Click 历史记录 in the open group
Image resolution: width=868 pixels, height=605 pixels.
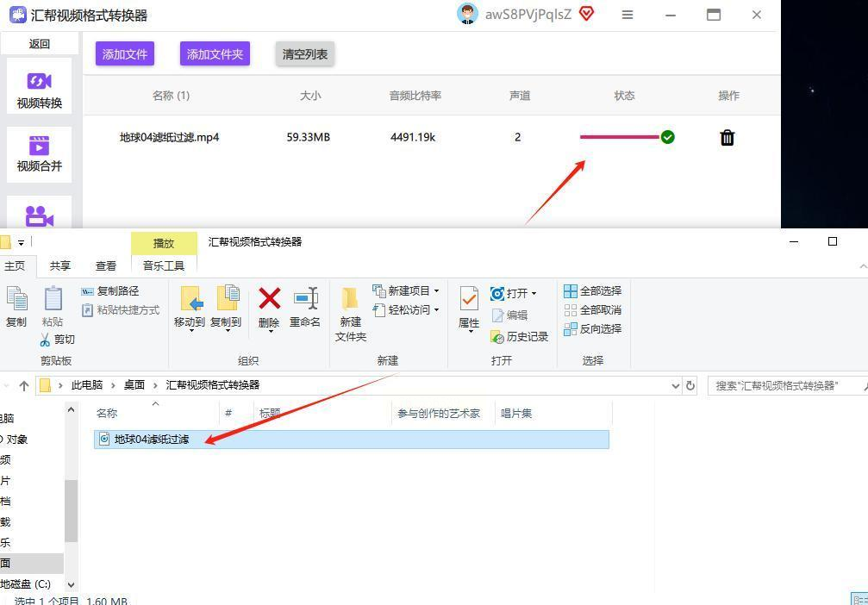pos(519,336)
